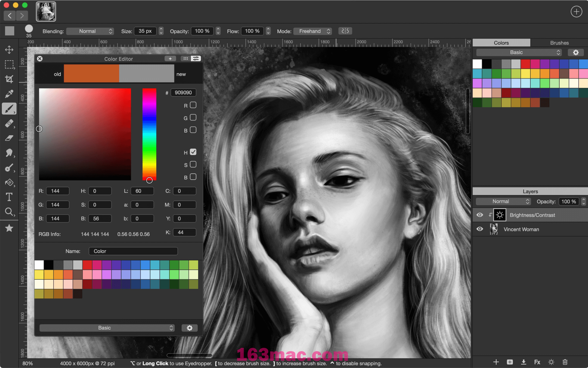The height and width of the screenshot is (368, 588).
Task: Select the Transform tool
Action: (x=10, y=50)
